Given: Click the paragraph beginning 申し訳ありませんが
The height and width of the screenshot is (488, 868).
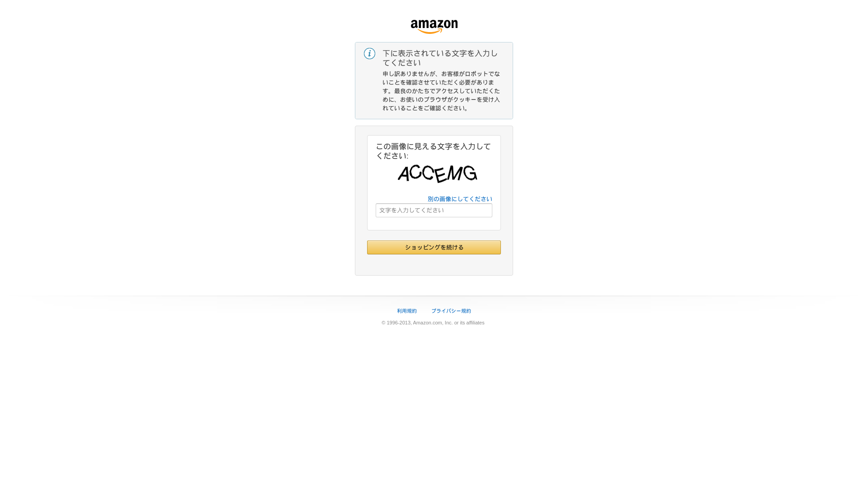Looking at the screenshot, I should click(441, 91).
